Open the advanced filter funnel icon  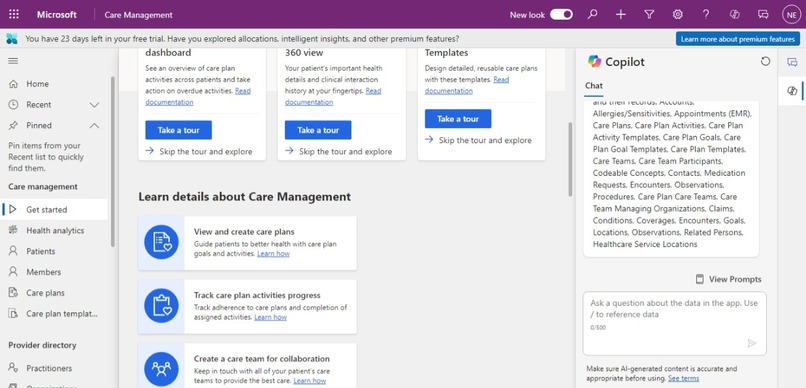click(649, 14)
